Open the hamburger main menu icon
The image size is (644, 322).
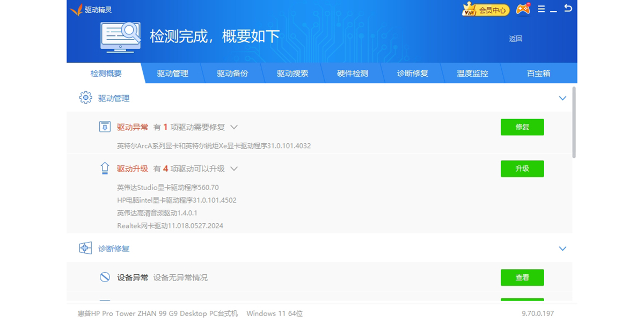(541, 9)
